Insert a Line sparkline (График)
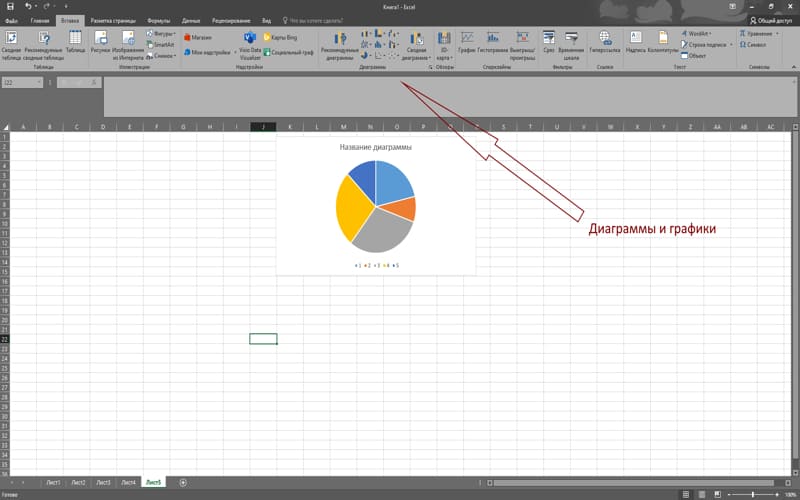800x500 pixels. tap(467, 42)
